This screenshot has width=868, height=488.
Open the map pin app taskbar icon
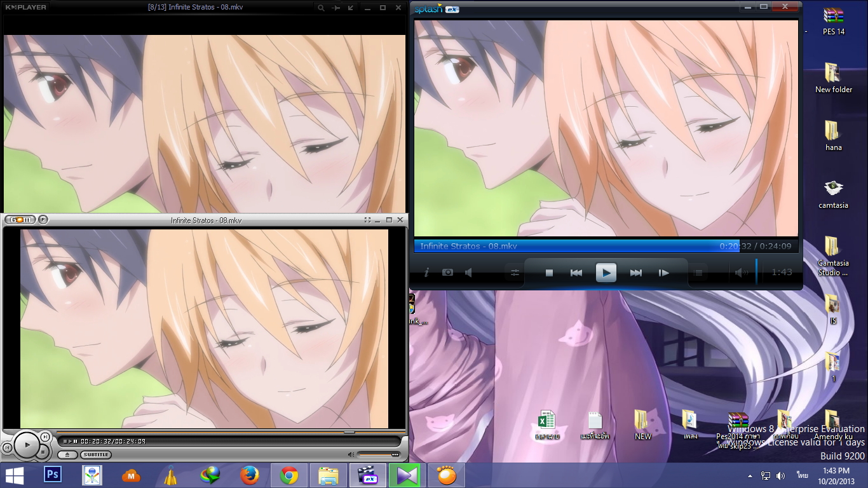click(92, 475)
